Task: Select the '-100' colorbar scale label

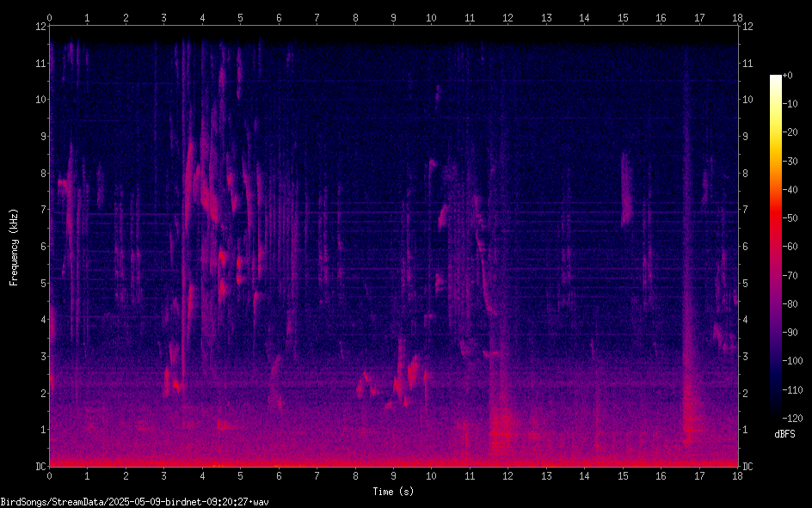Action: (792, 361)
